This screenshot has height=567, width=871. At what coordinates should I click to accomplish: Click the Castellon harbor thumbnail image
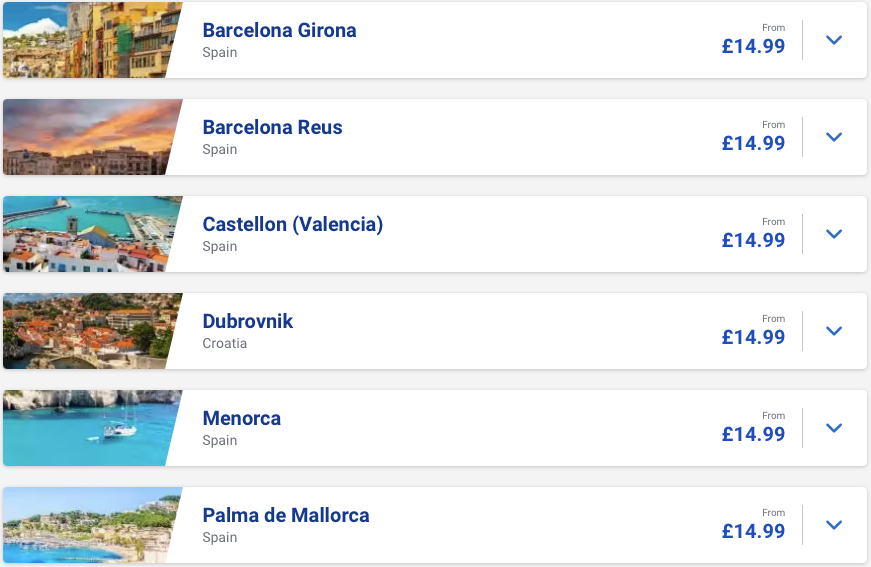[x=88, y=234]
